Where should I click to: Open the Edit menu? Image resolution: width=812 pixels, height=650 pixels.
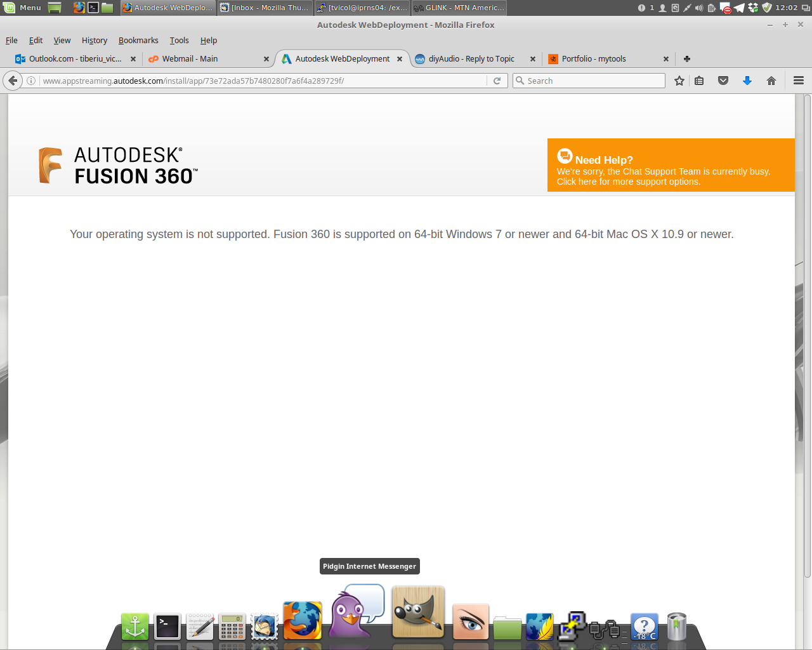[36, 40]
